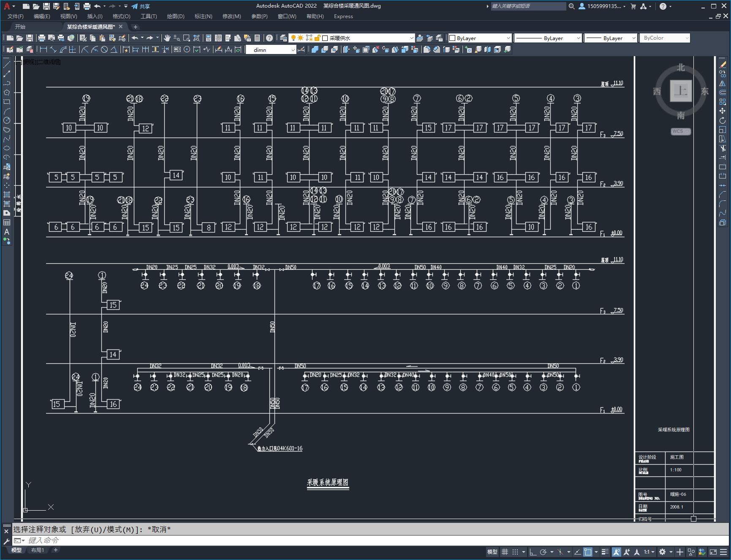The width and height of the screenshot is (731, 560).
Task: Click the keyword search box in the title bar
Action: [x=528, y=6]
